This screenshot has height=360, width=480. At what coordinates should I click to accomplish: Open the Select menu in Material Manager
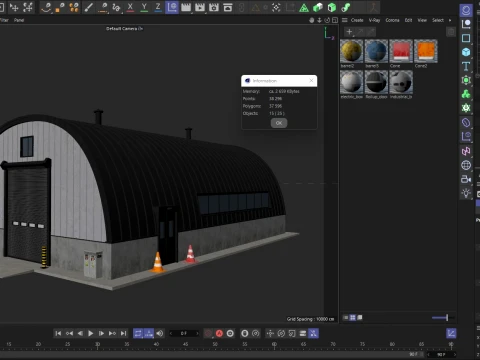tap(438, 20)
